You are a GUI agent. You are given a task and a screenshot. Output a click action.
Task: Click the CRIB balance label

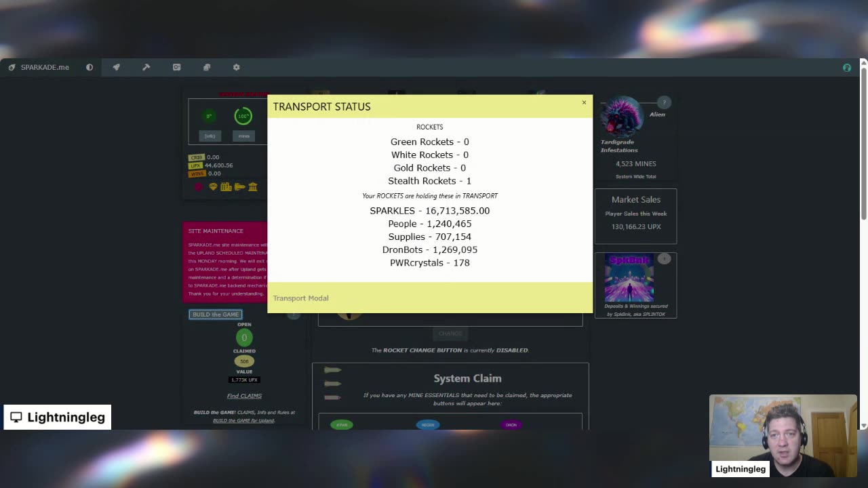tap(196, 157)
